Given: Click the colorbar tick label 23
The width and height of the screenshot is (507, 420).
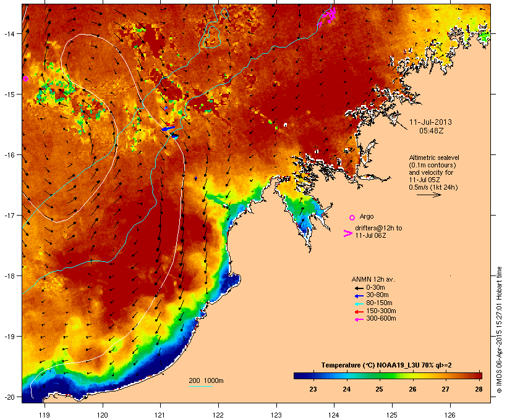Looking at the screenshot, I should coord(313,389).
